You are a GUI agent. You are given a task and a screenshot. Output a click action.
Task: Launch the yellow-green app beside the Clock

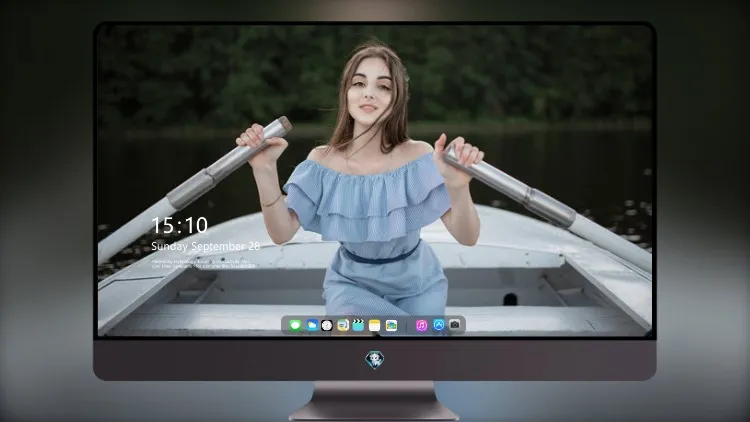point(342,325)
